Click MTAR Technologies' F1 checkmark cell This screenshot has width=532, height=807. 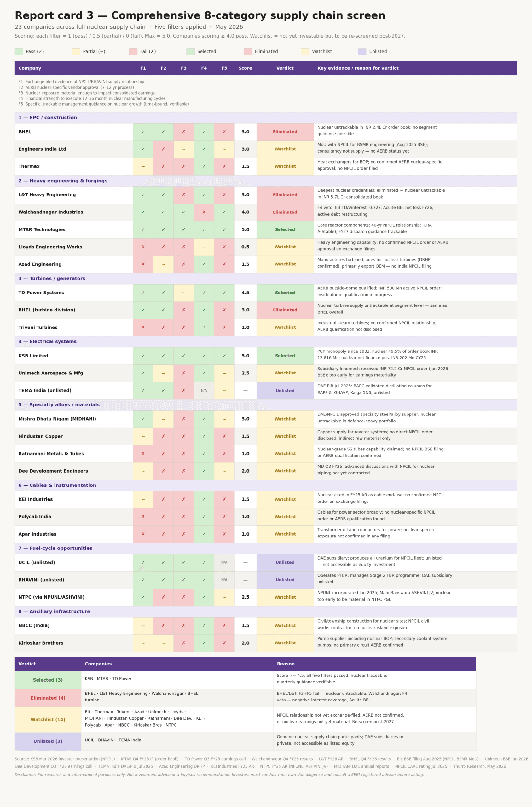point(143,230)
